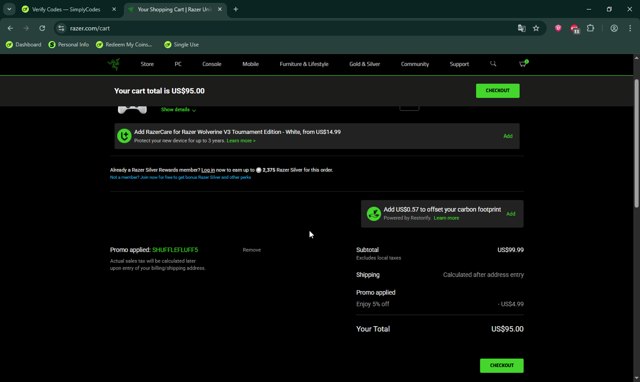Click the controller product thumbnail
Screen dimensions: 640x382
pyautogui.click(x=132, y=109)
